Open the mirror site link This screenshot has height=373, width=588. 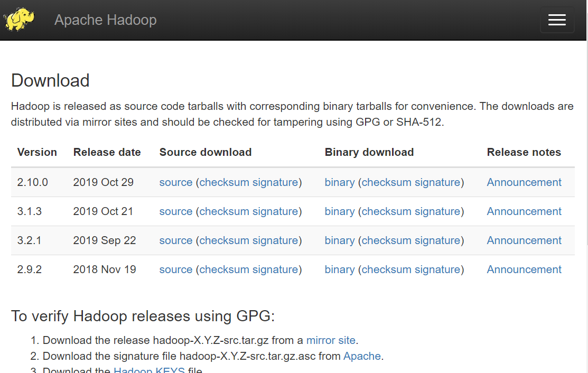(x=331, y=340)
